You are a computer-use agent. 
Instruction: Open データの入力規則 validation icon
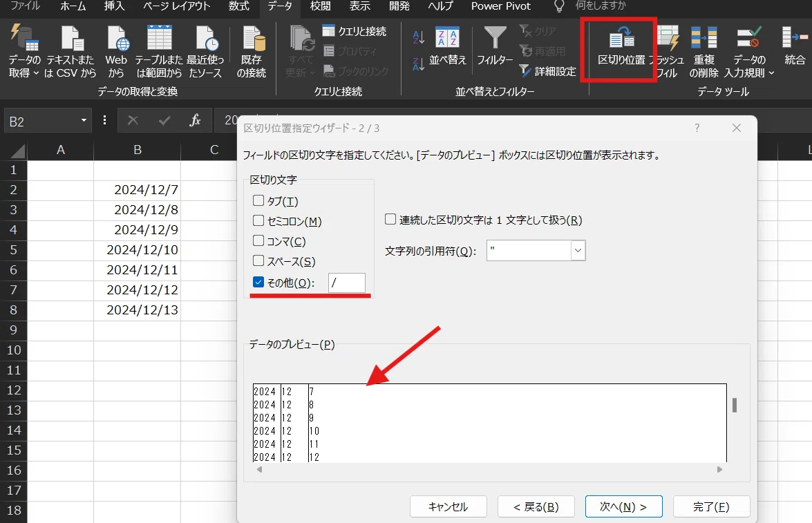[x=749, y=38]
